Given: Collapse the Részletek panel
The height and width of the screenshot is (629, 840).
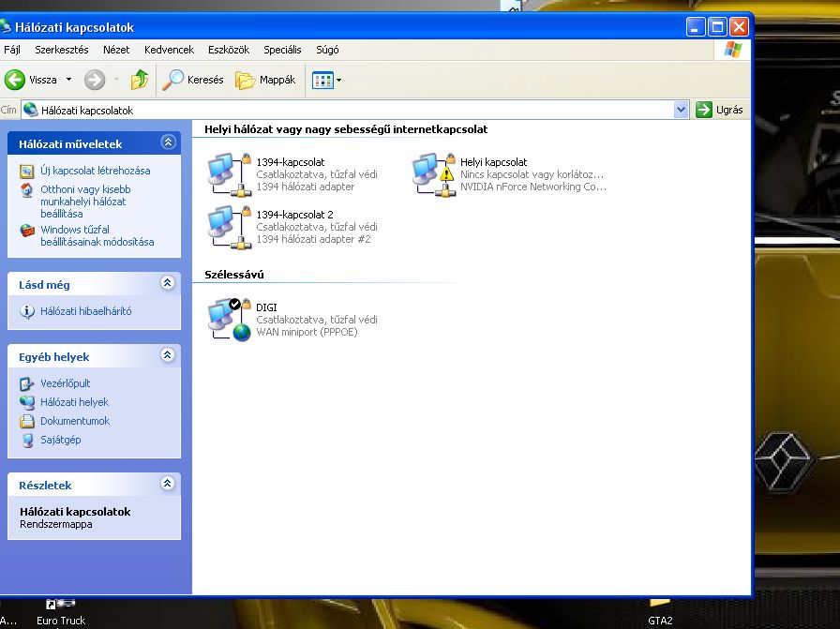Looking at the screenshot, I should click(168, 485).
